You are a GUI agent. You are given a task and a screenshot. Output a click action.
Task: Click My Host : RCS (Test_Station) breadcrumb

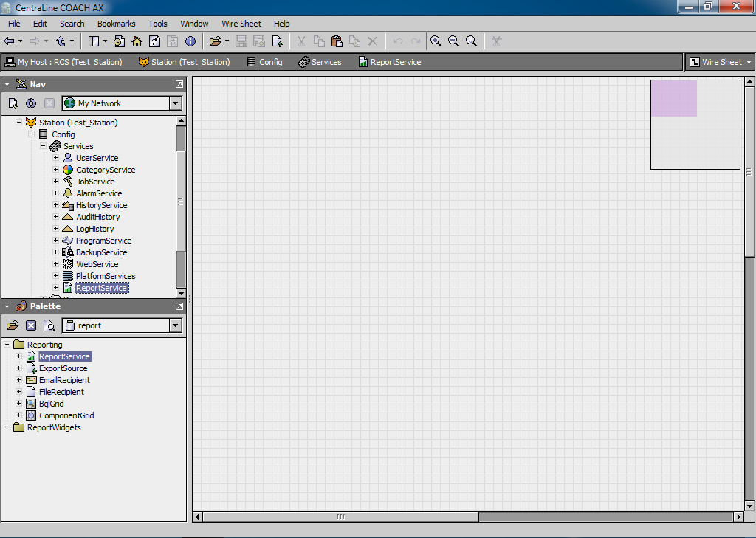point(63,62)
